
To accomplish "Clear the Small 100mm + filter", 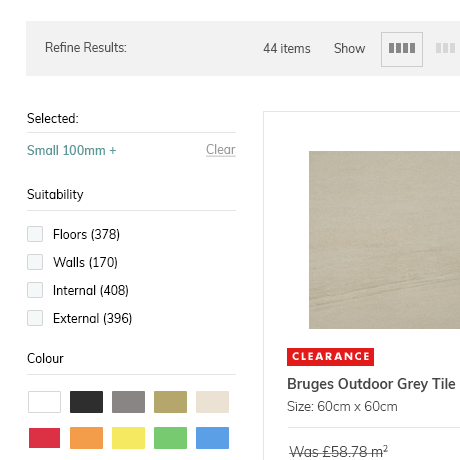I will tap(221, 150).
